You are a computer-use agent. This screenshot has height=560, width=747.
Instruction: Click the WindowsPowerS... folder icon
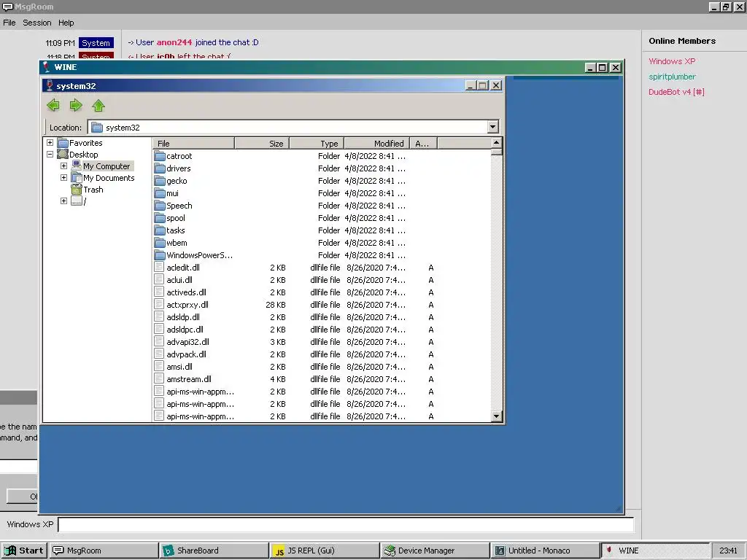tap(160, 254)
